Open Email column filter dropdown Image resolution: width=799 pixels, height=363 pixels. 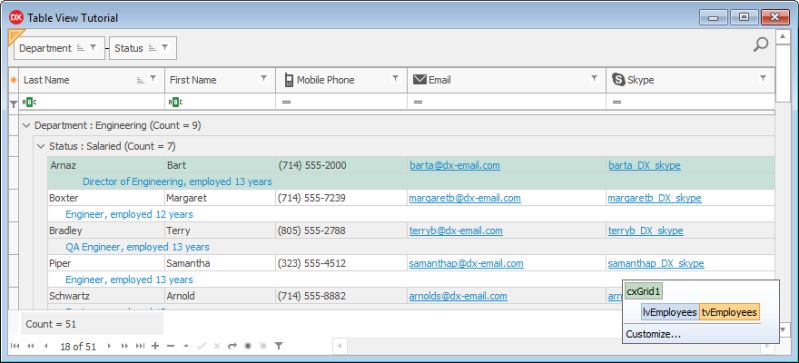594,79
